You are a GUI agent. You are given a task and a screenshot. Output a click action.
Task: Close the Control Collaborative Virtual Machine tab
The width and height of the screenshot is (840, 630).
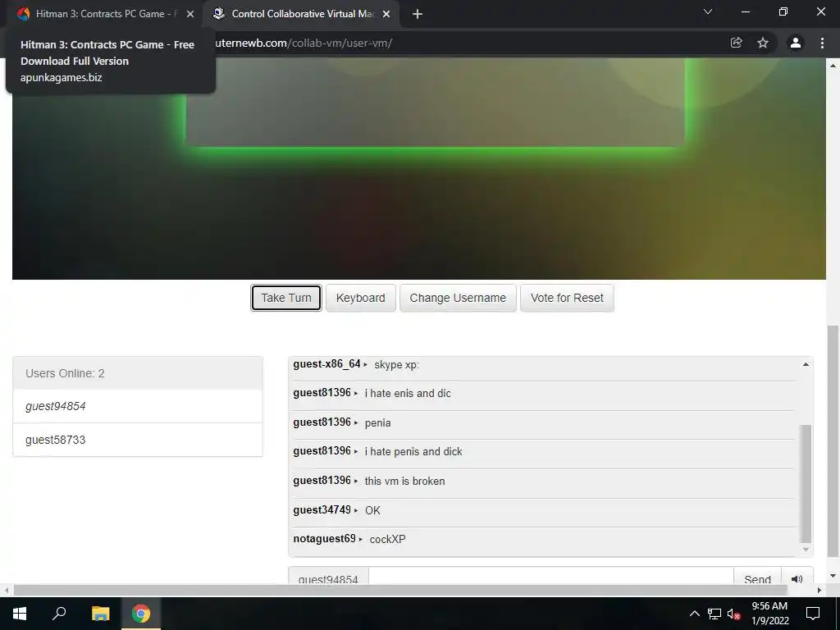point(386,15)
